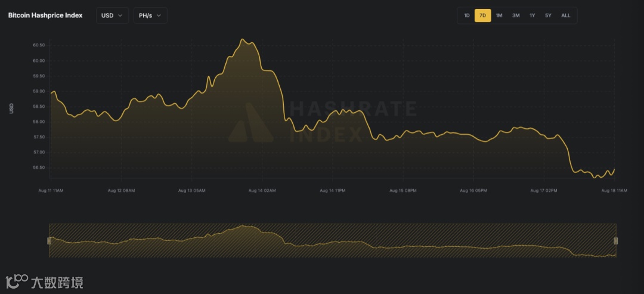
Task: Click the Aug 14 02AM axis label
Action: tap(262, 190)
